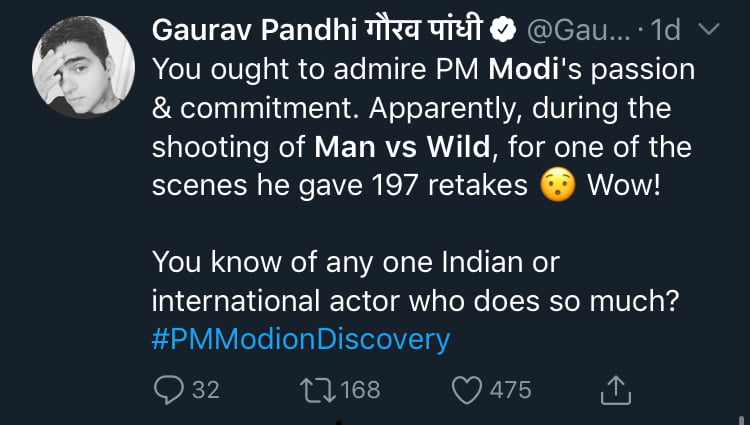Open the #PMModionDiscovery hashtag
The height and width of the screenshot is (425, 750).
tap(301, 339)
